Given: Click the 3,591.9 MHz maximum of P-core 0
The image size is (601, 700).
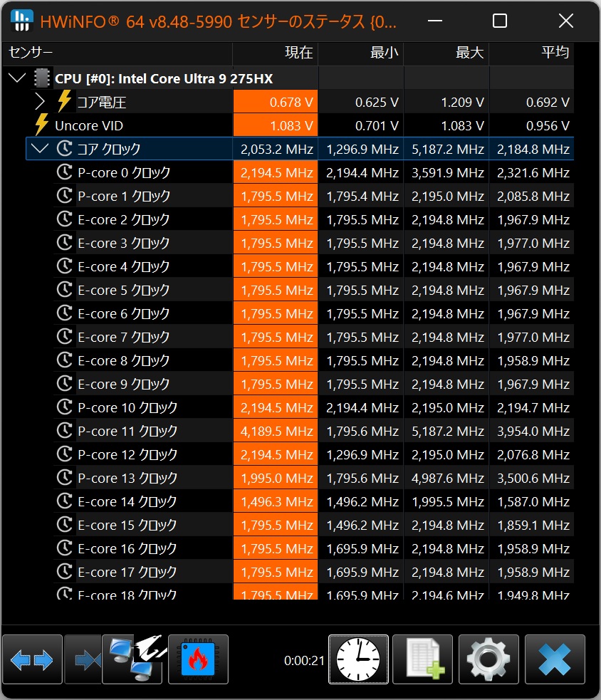Looking at the screenshot, I should pos(448,173).
